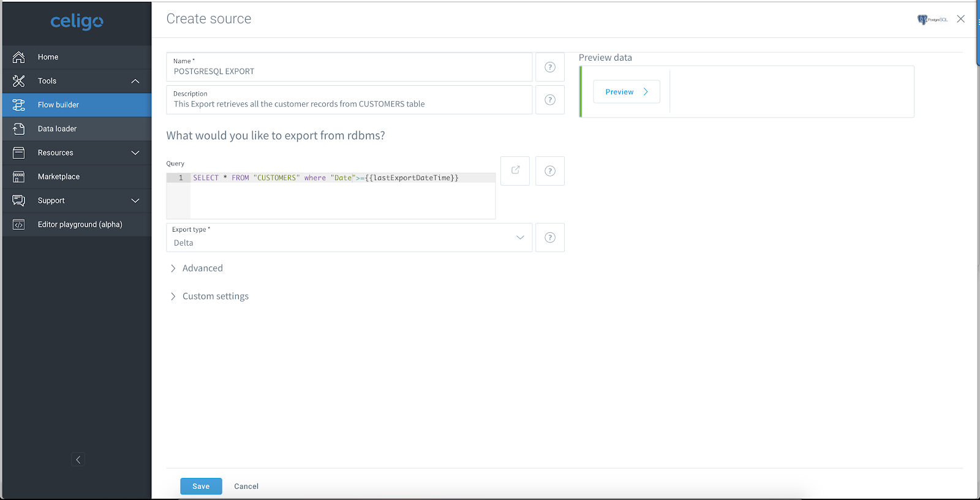Viewport: 980px width, 500px height.
Task: Click the Editor playground code icon
Action: [x=19, y=224]
